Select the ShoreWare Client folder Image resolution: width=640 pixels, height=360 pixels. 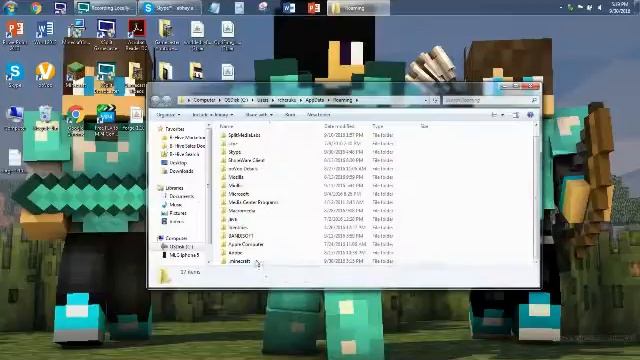(x=243, y=160)
